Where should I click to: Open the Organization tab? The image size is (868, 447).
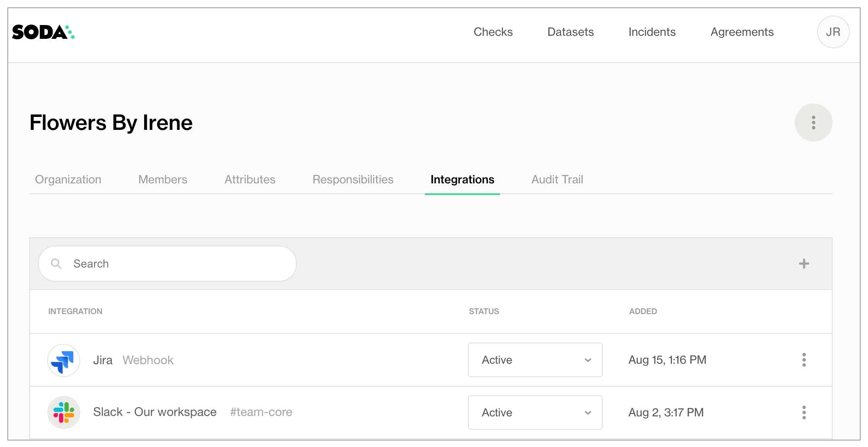(x=68, y=179)
